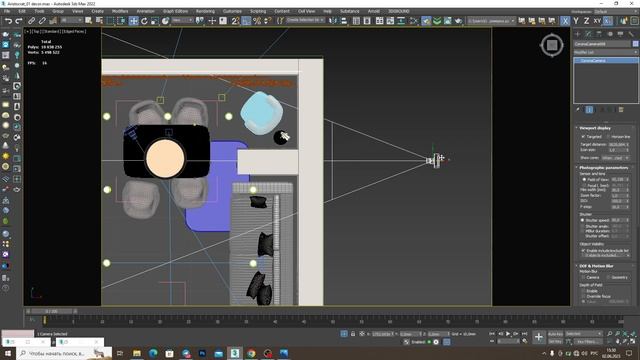Open File Explorer from taskbar
The height and width of the screenshot is (360, 640).
pos(137,353)
